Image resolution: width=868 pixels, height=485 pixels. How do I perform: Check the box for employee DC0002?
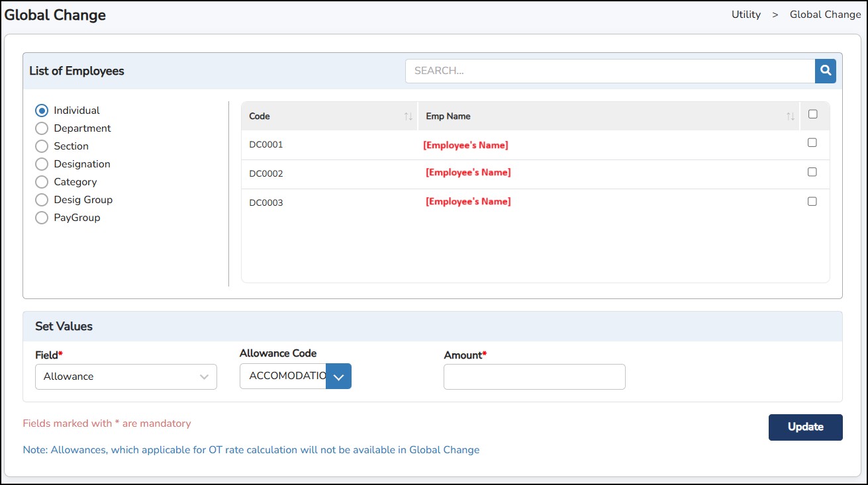[812, 172]
